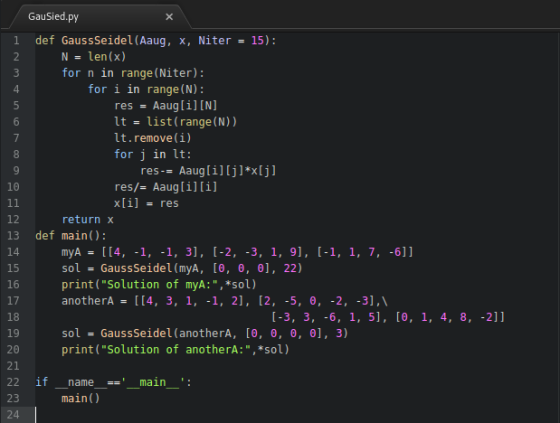
Task: Click 'list(range(N))' on line 6
Action: [192, 122]
